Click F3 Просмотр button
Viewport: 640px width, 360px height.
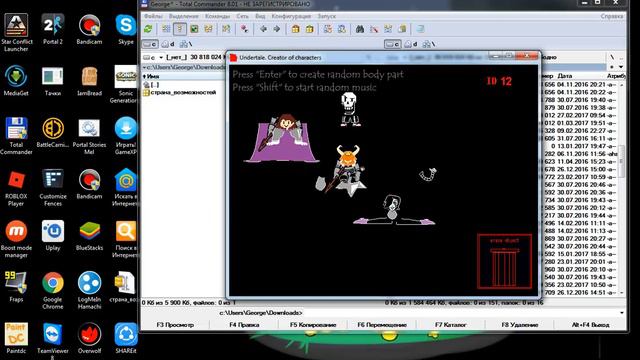(175, 325)
